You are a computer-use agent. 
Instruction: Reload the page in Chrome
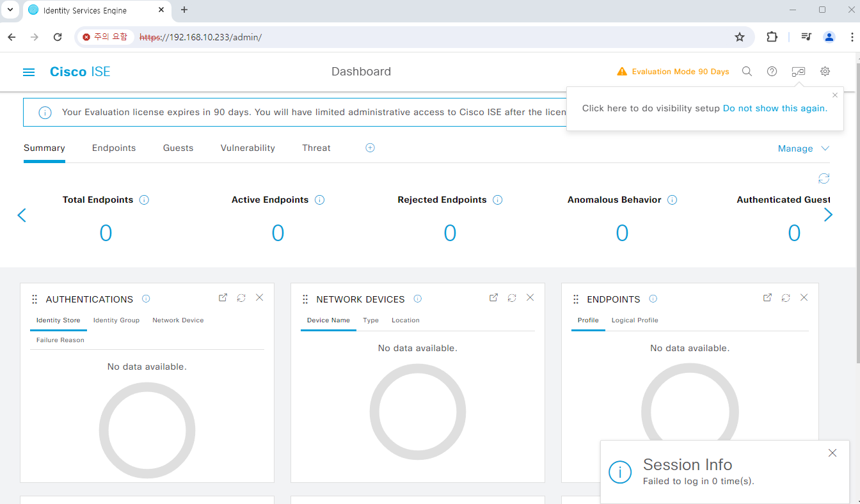tap(58, 37)
